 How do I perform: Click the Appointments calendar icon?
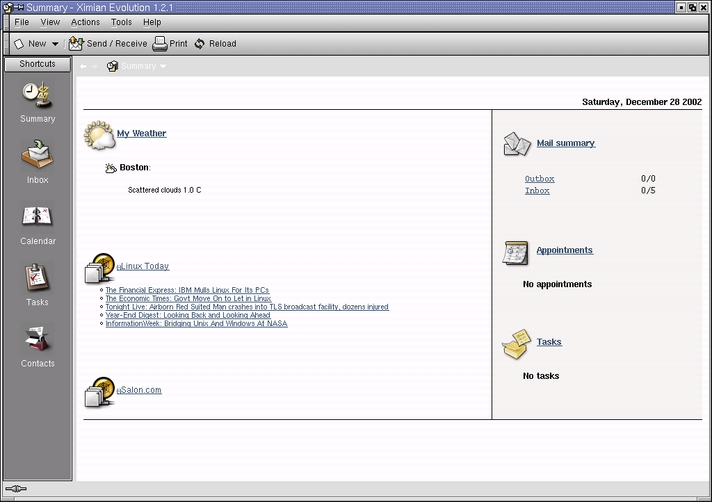click(x=516, y=252)
